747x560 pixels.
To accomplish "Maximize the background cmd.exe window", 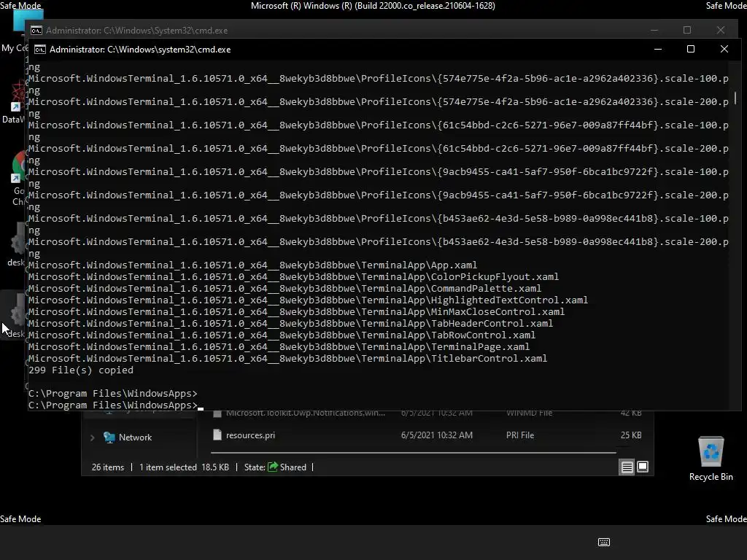I will click(x=687, y=30).
